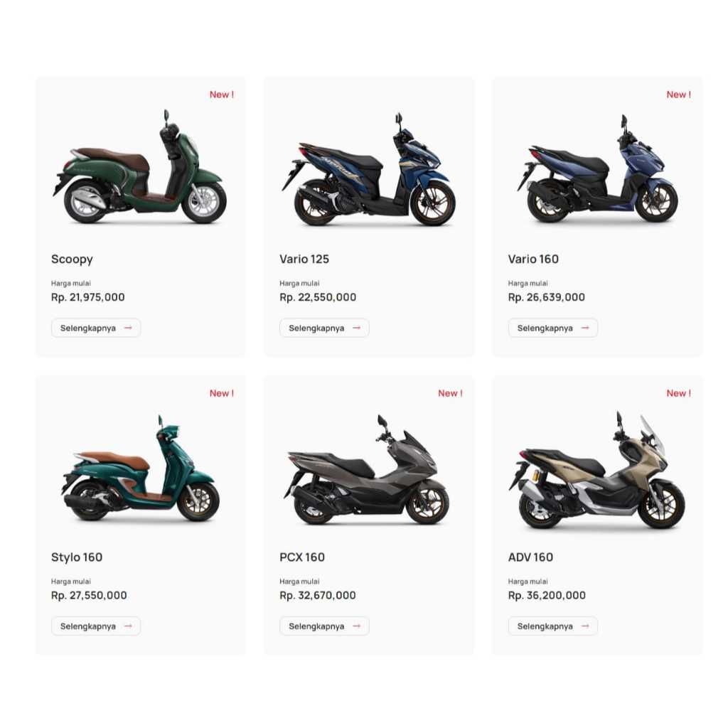The height and width of the screenshot is (728, 728).
Task: Click the arrow icon in Scoopy's button
Action: coord(128,328)
